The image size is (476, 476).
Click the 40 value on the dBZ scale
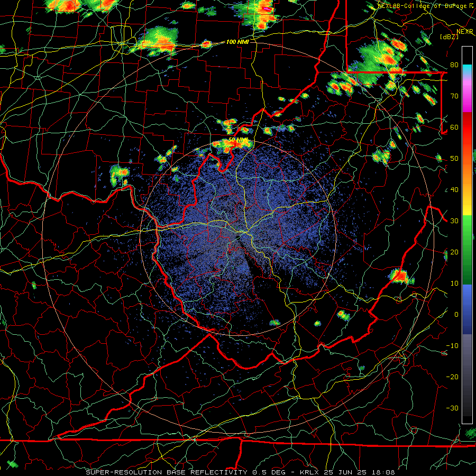click(454, 190)
